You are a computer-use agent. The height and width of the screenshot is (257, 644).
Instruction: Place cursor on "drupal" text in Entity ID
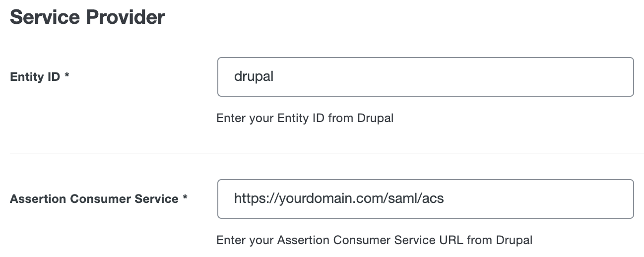coord(254,77)
